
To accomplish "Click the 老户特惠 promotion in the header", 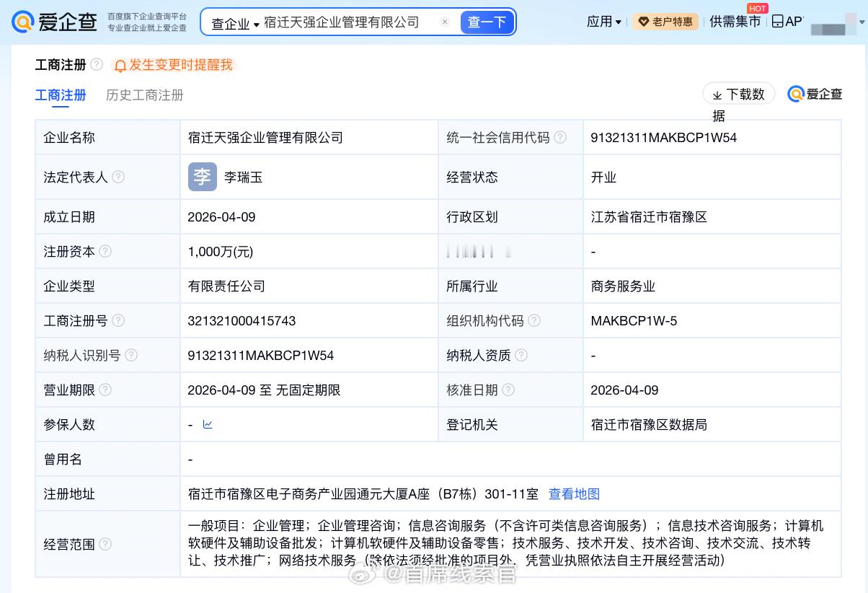I will [664, 22].
